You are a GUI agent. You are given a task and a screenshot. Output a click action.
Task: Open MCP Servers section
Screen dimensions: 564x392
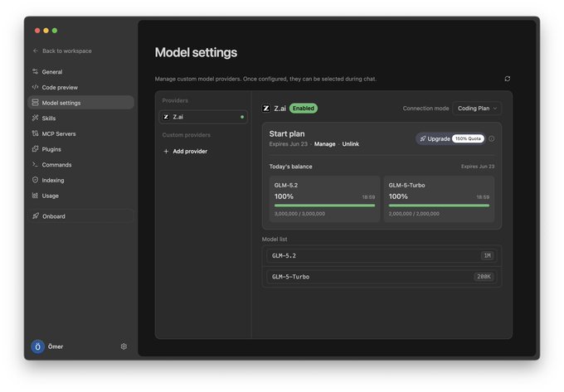(80, 133)
